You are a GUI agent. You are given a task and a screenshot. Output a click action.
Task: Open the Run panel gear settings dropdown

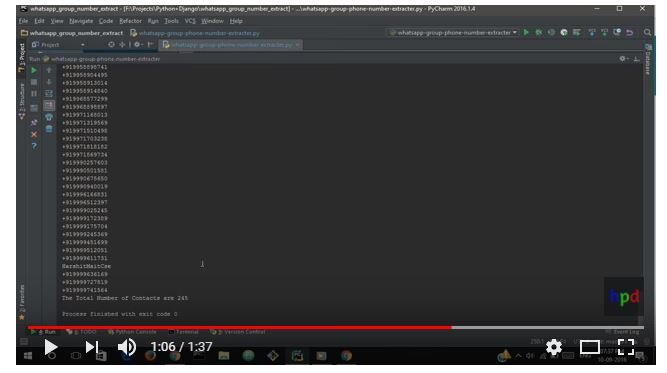623,59
